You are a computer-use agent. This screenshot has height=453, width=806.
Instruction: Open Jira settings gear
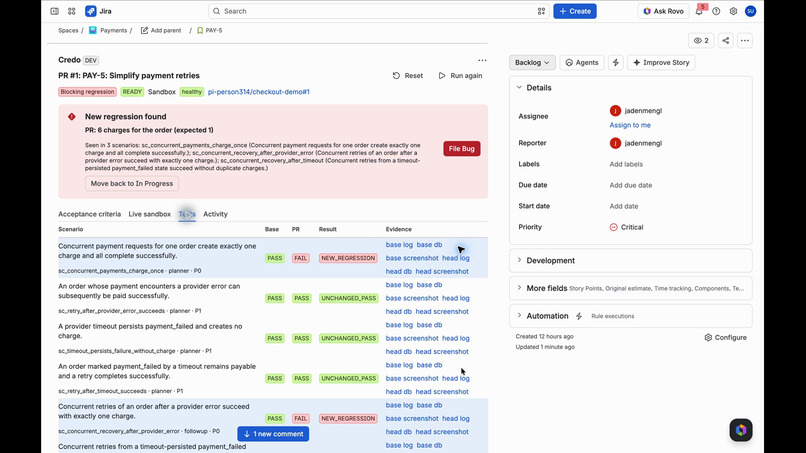pos(733,11)
